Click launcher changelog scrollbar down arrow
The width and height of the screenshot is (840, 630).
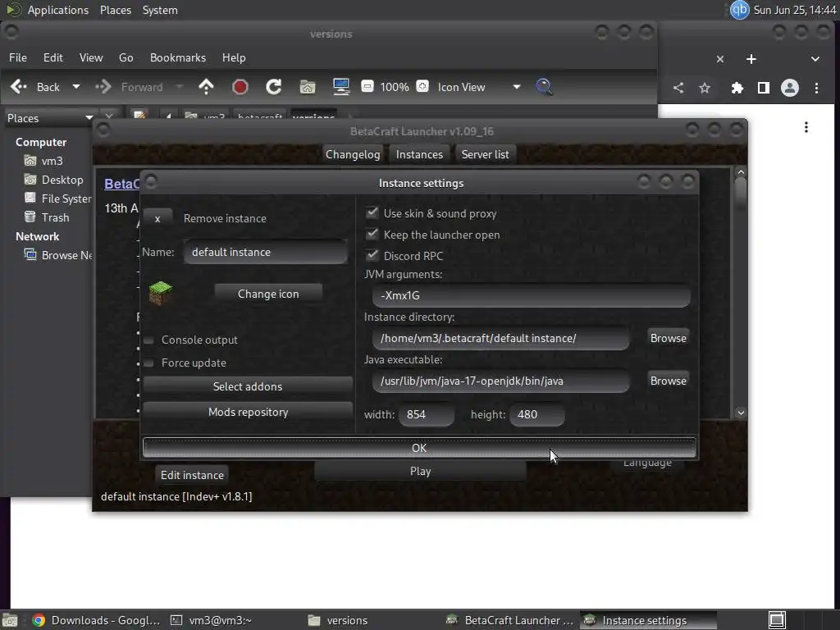pyautogui.click(x=741, y=413)
